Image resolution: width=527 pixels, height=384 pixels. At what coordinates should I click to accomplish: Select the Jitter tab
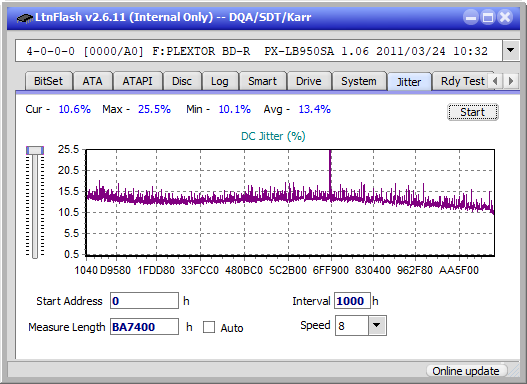tap(409, 82)
